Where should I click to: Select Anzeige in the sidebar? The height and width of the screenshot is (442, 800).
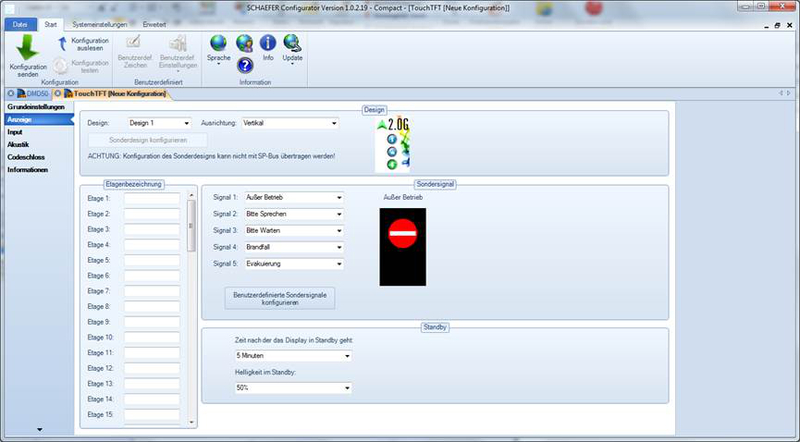[x=39, y=119]
